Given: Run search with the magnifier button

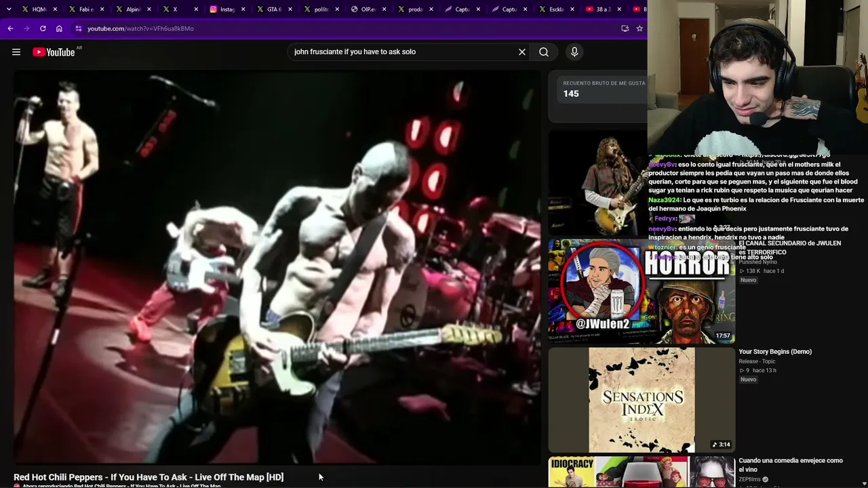Looking at the screenshot, I should pos(544,52).
